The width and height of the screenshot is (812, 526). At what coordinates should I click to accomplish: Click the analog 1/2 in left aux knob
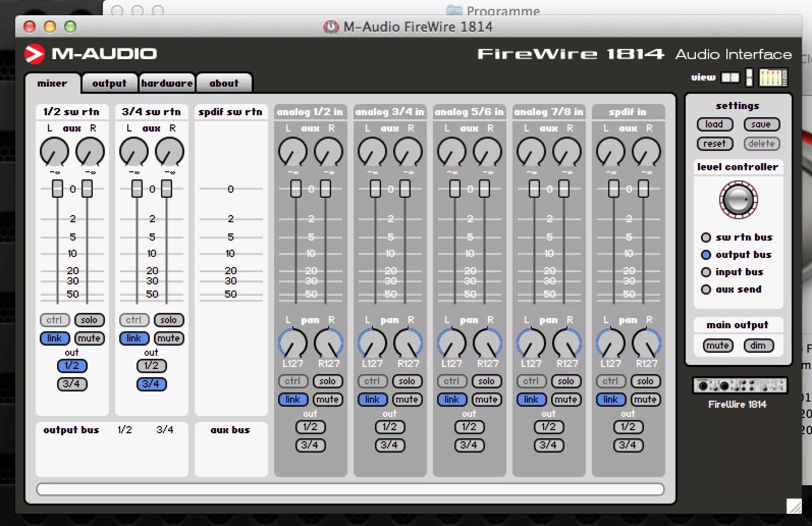pyautogui.click(x=293, y=152)
